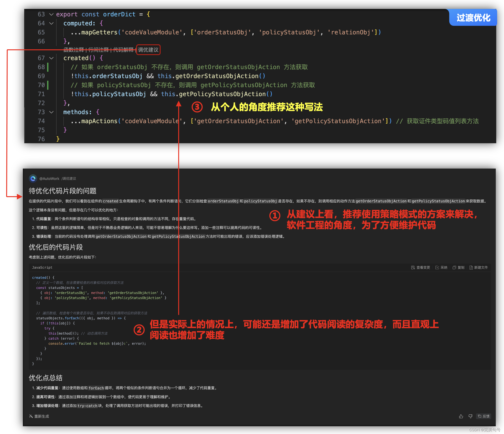The height and width of the screenshot is (434, 504).
Task: Click getOrderStatusObjAction() call on line 69
Action: [220, 76]
